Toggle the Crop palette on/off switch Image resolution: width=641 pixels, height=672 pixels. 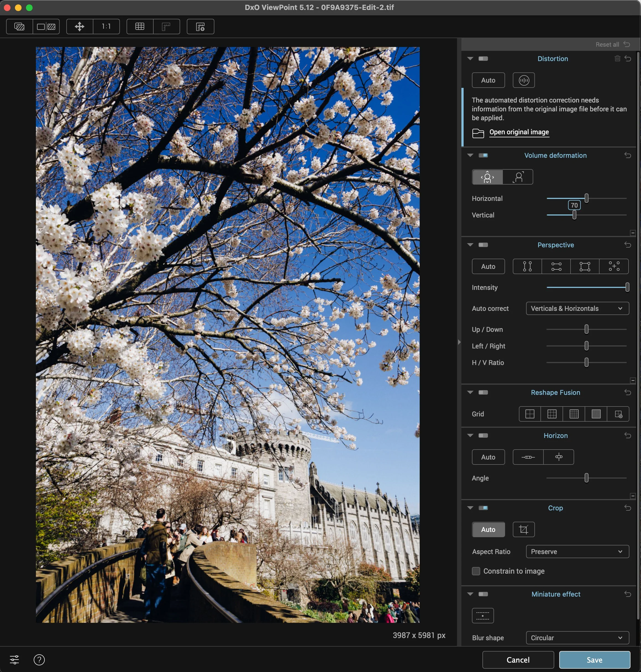pyautogui.click(x=483, y=508)
